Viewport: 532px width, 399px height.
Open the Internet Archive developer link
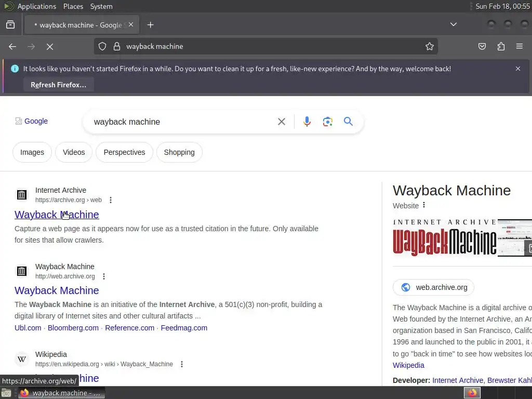pos(457,380)
